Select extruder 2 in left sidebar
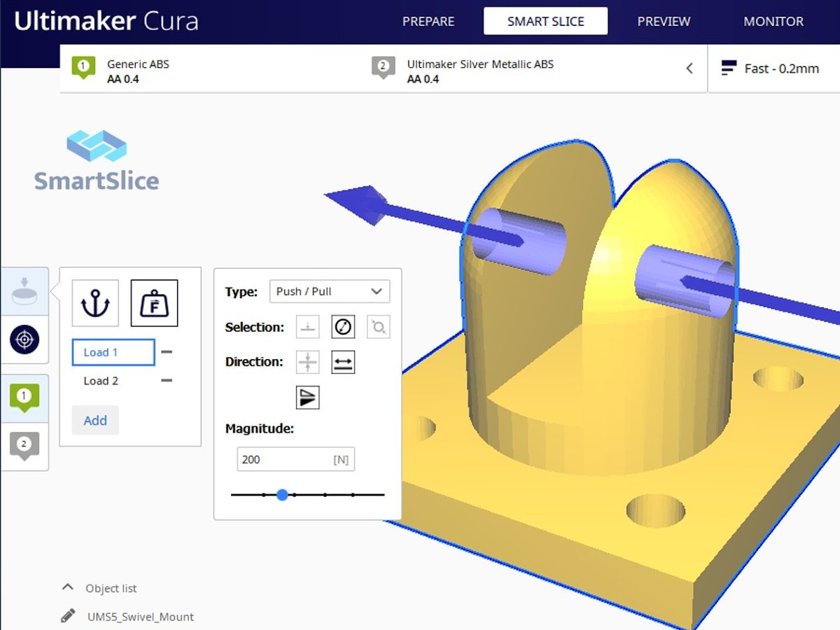The width and height of the screenshot is (840, 630). coord(24,445)
